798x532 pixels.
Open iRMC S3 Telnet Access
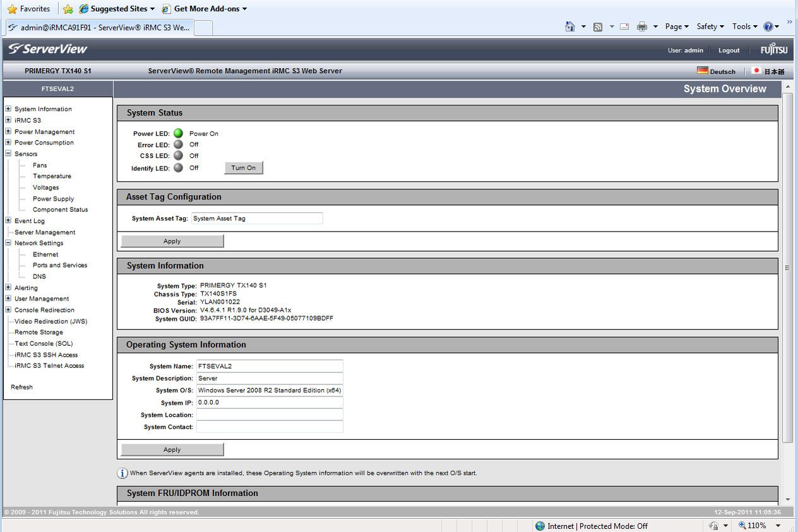click(x=49, y=365)
